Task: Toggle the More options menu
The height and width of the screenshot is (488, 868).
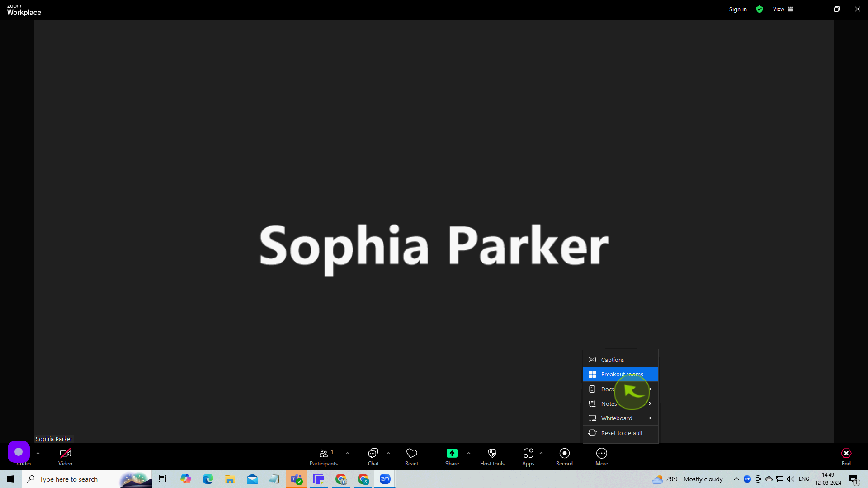Action: click(602, 457)
